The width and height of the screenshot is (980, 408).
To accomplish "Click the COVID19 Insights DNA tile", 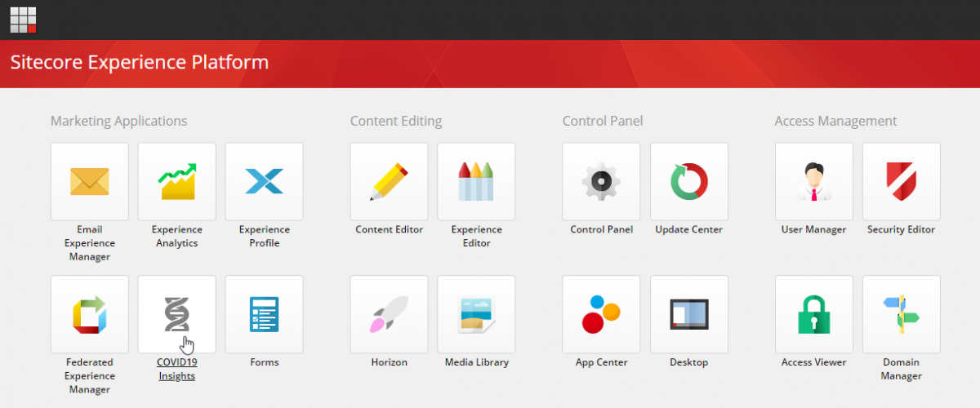I will pyautogui.click(x=177, y=314).
